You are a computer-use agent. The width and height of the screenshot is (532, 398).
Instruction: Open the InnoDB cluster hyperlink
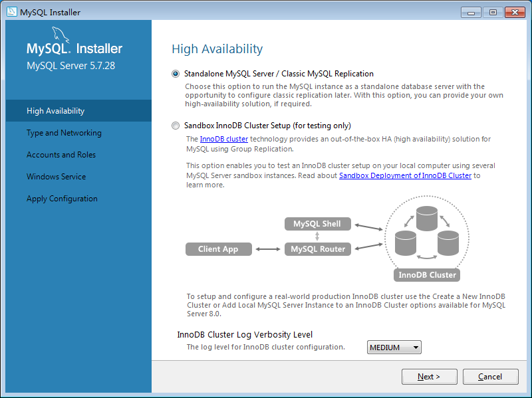pos(224,139)
